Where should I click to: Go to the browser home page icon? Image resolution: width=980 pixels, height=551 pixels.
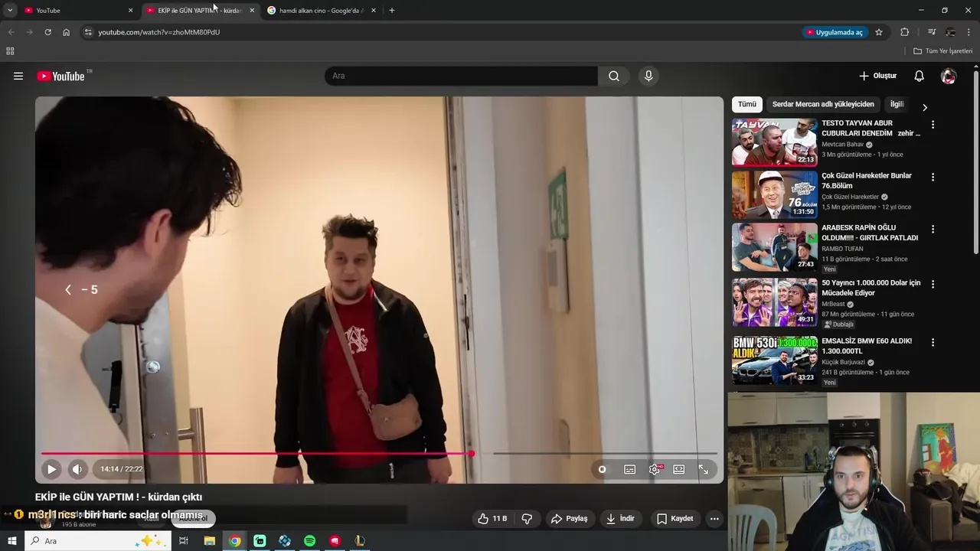click(66, 32)
